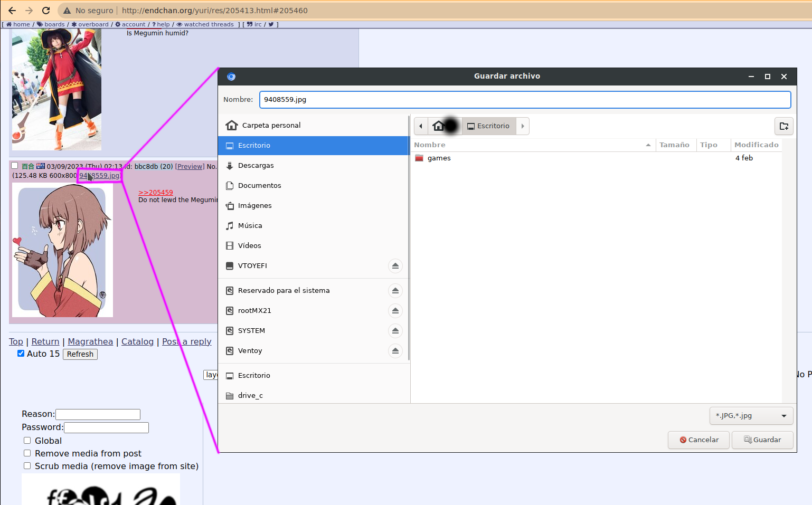
Task: Click the Escritorio path bar button
Action: click(488, 126)
